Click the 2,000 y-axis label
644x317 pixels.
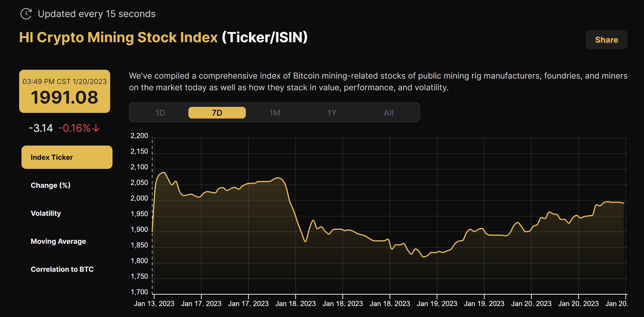pos(139,198)
